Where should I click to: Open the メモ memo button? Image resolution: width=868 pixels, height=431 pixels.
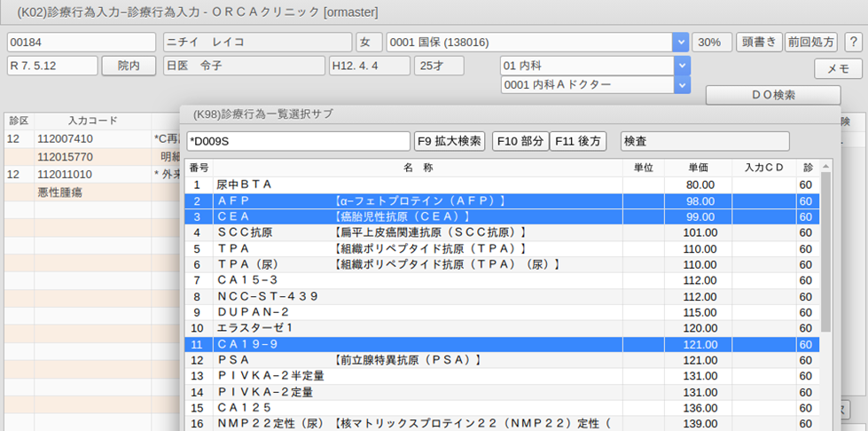point(838,68)
